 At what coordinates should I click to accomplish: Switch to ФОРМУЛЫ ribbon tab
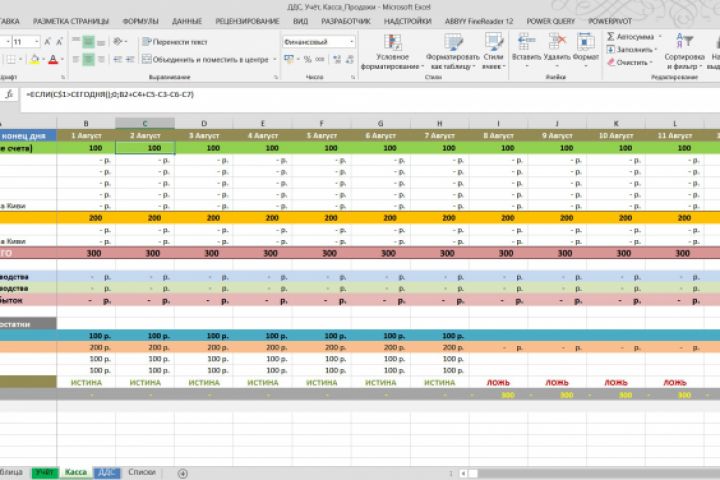click(141, 21)
